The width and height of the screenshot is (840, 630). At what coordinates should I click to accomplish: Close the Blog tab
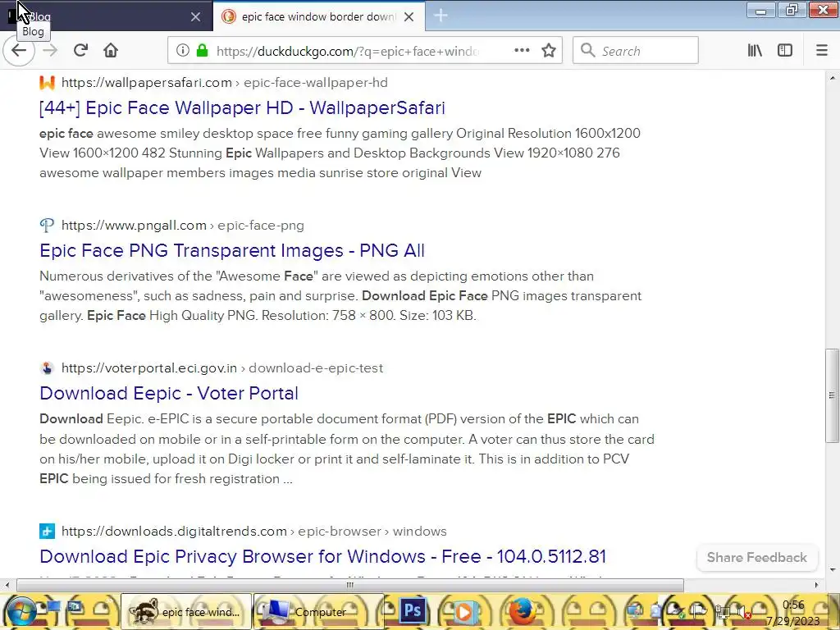tap(195, 17)
